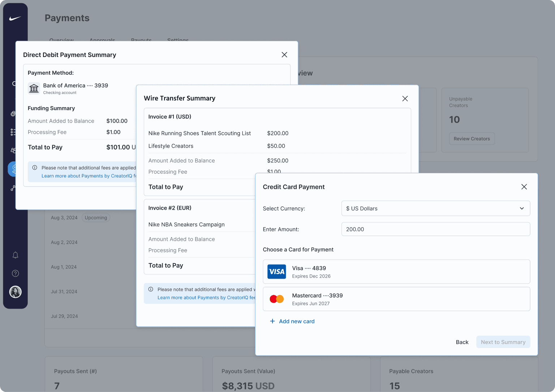
Task: Select the Mastercard ····3939 card
Action: 396,299
